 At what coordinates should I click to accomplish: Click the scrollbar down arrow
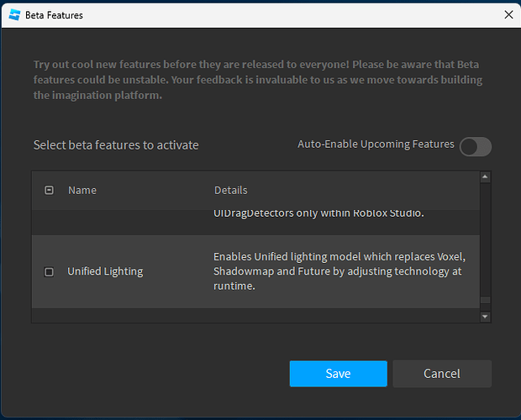(x=485, y=317)
